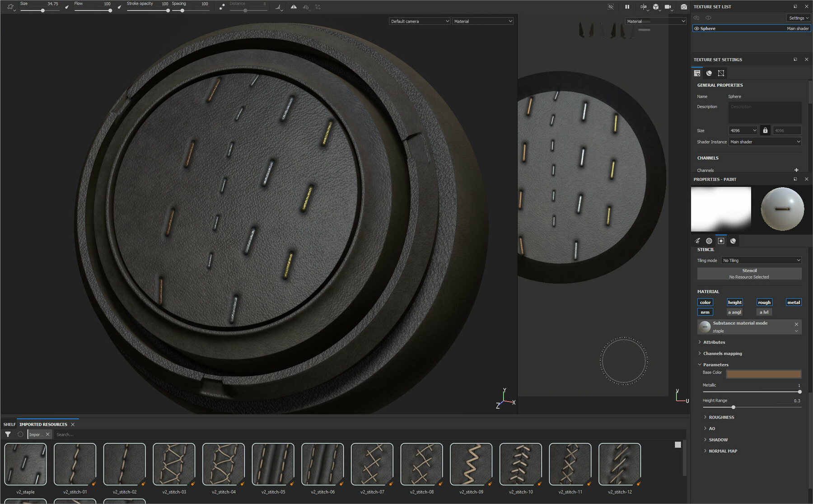Click the lazy mouse icon
This screenshot has width=813, height=504.
pos(221,7)
